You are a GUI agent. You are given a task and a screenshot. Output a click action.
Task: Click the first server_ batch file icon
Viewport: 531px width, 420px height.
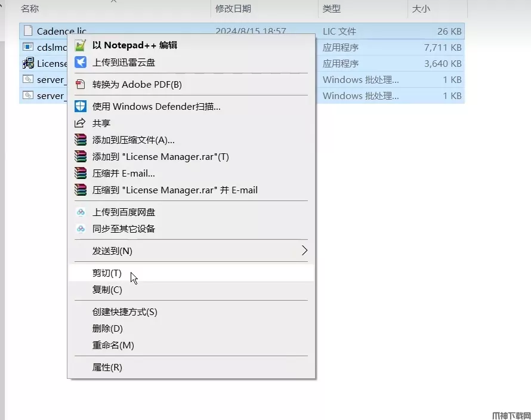point(28,79)
